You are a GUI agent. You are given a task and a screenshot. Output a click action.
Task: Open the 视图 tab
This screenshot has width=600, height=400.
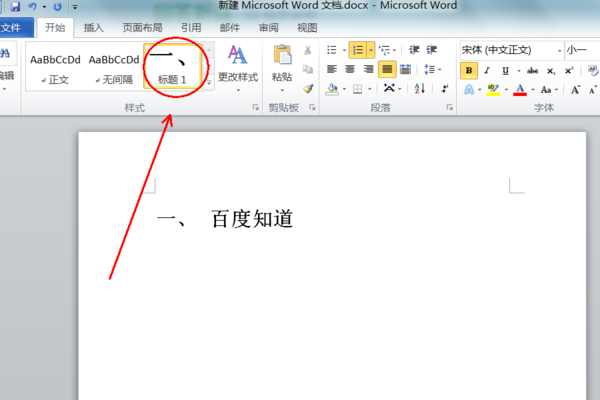[x=307, y=28]
